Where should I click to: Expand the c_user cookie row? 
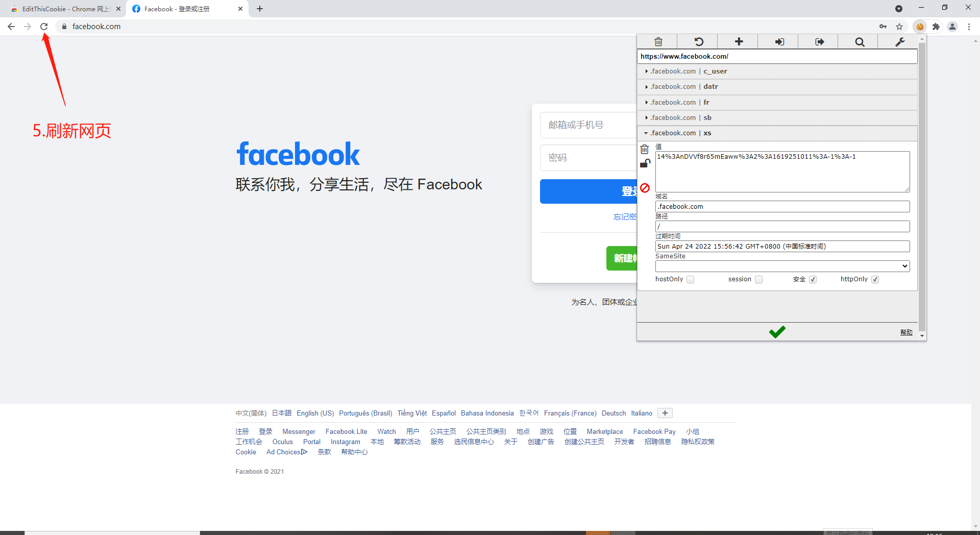(777, 71)
